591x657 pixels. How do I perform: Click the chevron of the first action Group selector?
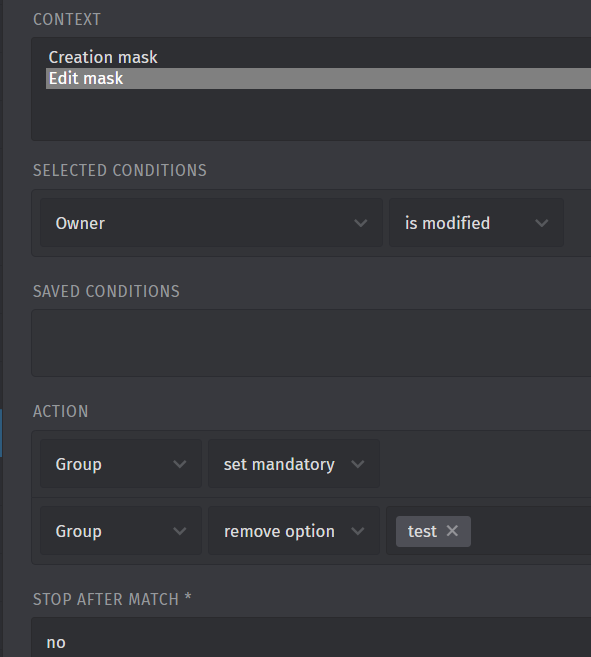click(179, 464)
